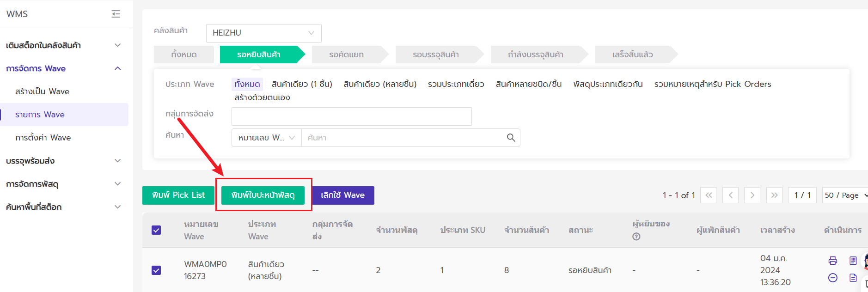Image resolution: width=868 pixels, height=292 pixels.
Task: Collapse the WMS sidebar menu icon
Action: (x=116, y=14)
